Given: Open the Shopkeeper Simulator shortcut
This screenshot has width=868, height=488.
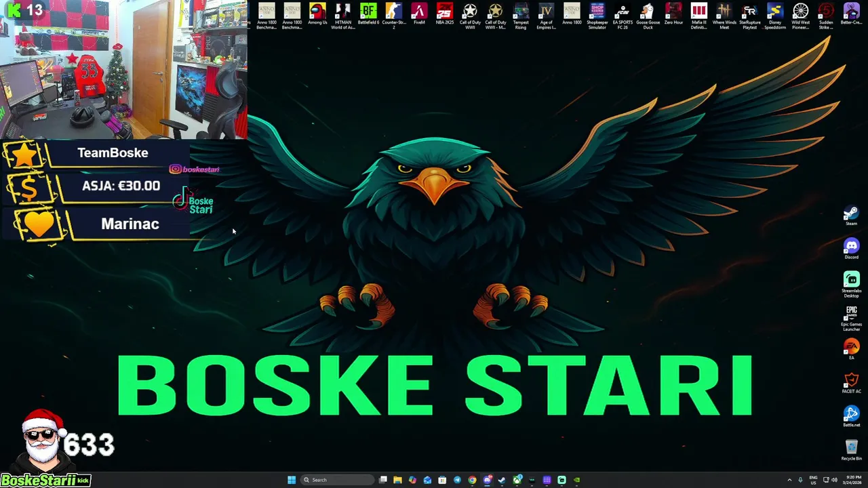Looking at the screenshot, I should (x=597, y=16).
